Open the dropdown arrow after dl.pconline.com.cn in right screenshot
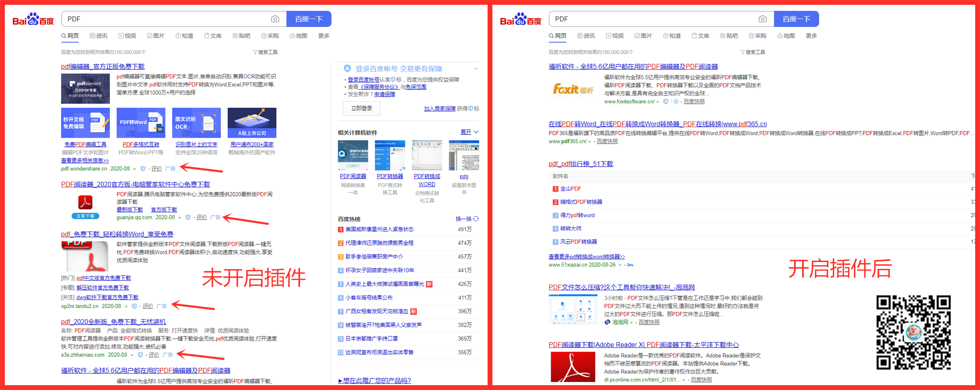Viewport: 980px width, 390px height. pyautogui.click(x=684, y=380)
